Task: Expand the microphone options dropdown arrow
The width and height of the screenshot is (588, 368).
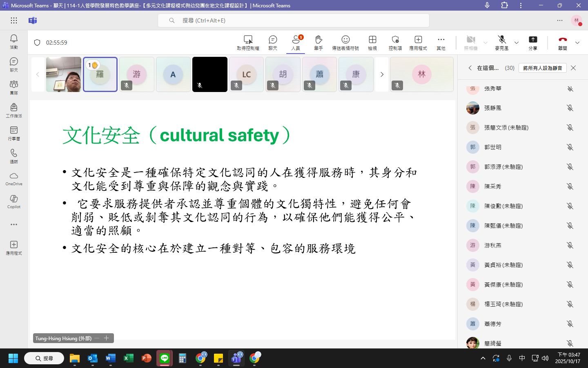Action: [517, 43]
